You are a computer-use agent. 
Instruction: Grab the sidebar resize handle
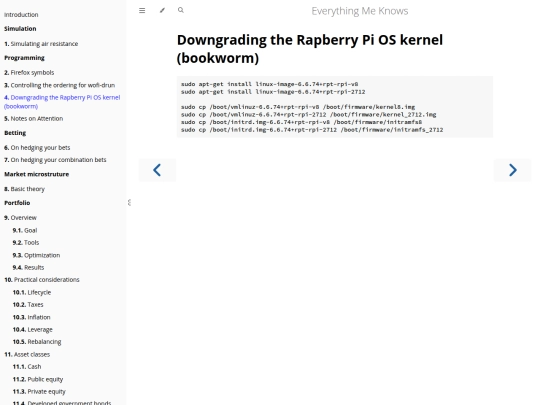(129, 202)
